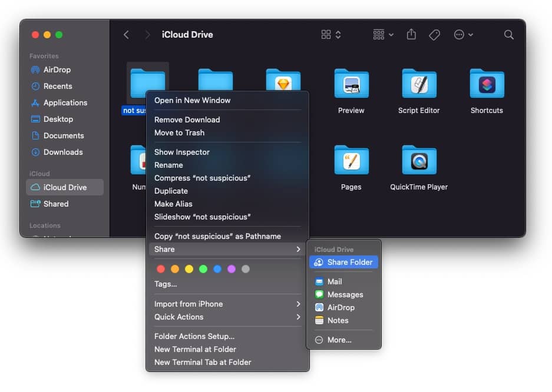
Task: Apply the purple tag color
Action: (232, 270)
